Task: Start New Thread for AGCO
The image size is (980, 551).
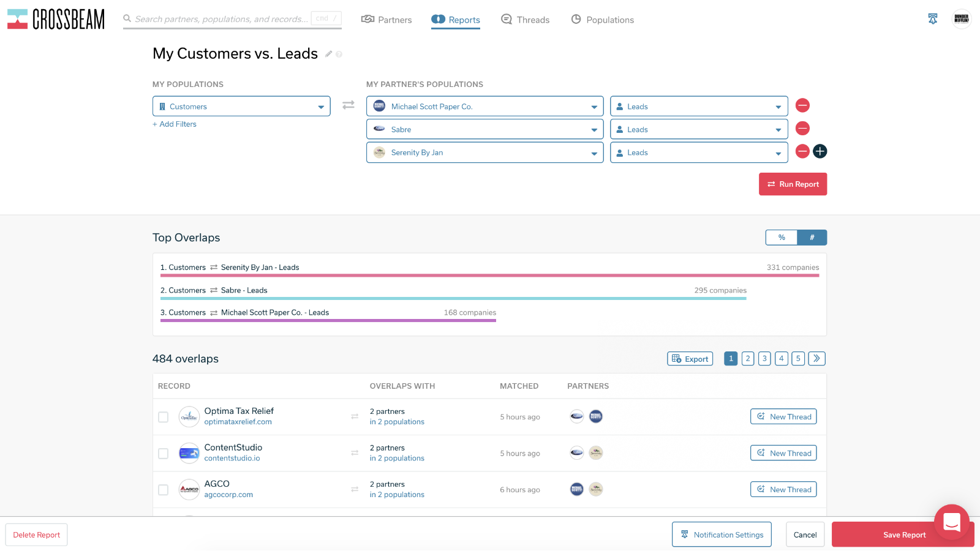Action: click(783, 489)
